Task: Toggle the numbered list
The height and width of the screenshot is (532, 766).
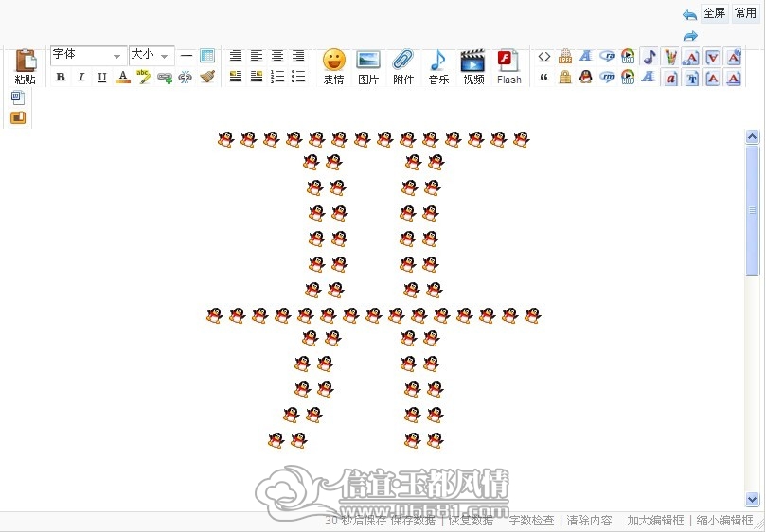Action: 277,77
